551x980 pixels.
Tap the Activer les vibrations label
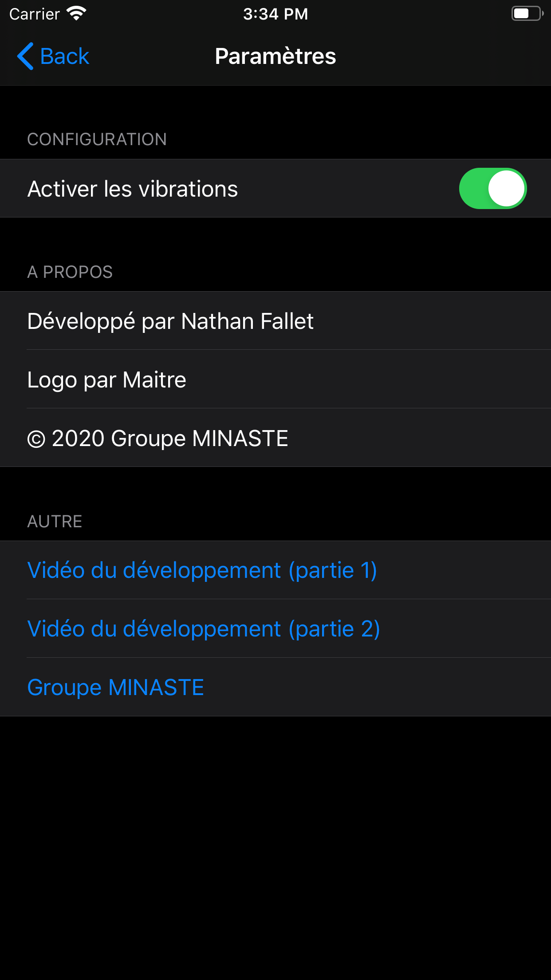pyautogui.click(x=133, y=189)
